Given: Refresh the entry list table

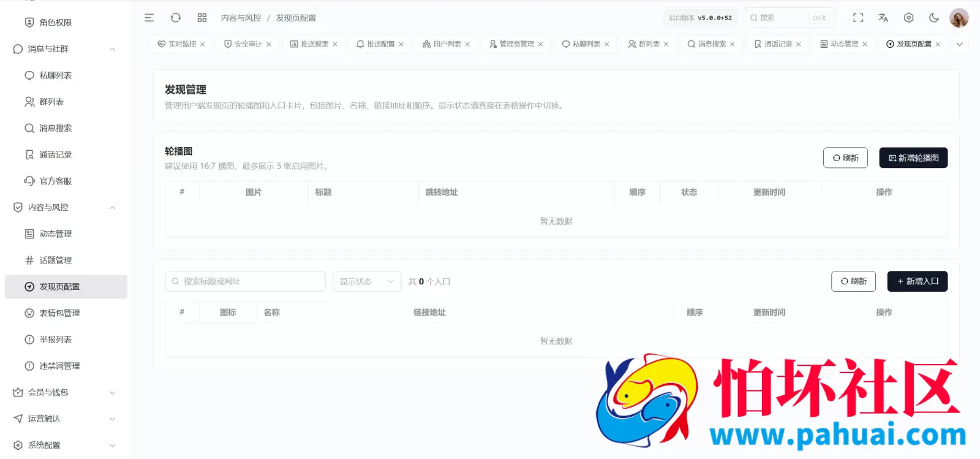Looking at the screenshot, I should point(853,281).
